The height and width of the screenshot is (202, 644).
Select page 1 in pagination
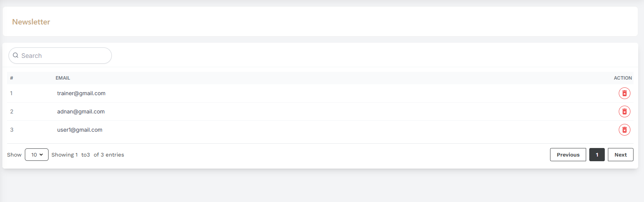(597, 155)
